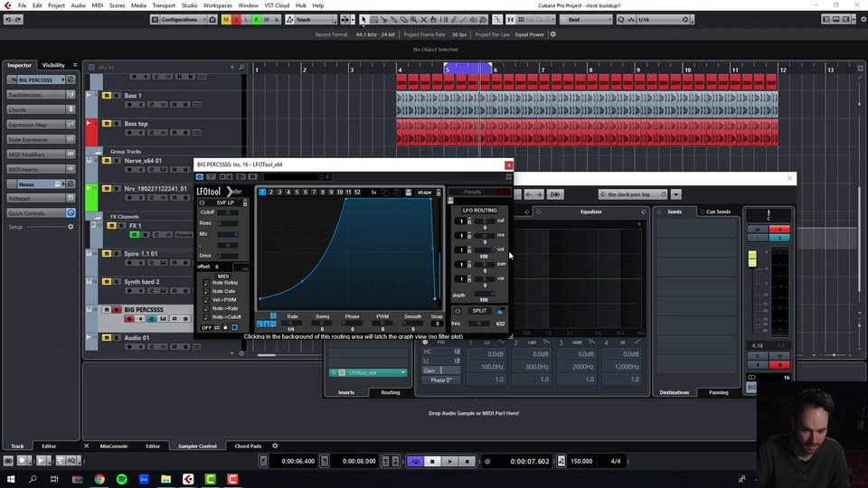Open Quick Controls circular icon in Inspector
The image size is (868, 488).
click(x=71, y=213)
